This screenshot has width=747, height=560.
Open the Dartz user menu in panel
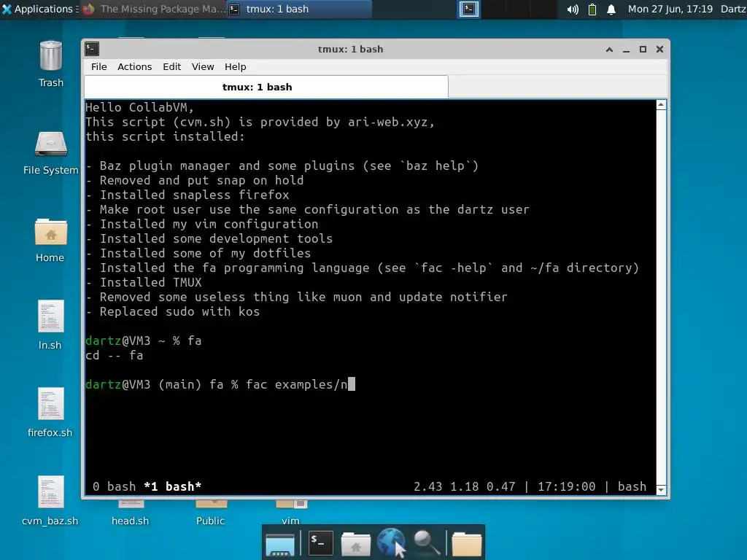(x=733, y=9)
